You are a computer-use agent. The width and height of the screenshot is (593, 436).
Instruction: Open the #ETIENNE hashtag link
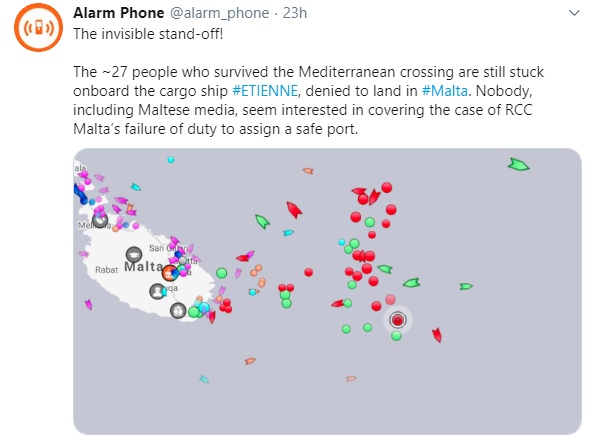[265, 91]
